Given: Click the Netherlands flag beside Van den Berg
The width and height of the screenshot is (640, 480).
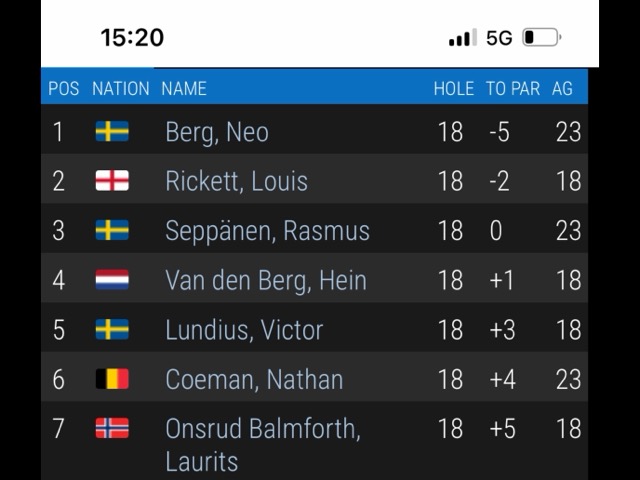Looking at the screenshot, I should tap(112, 280).
